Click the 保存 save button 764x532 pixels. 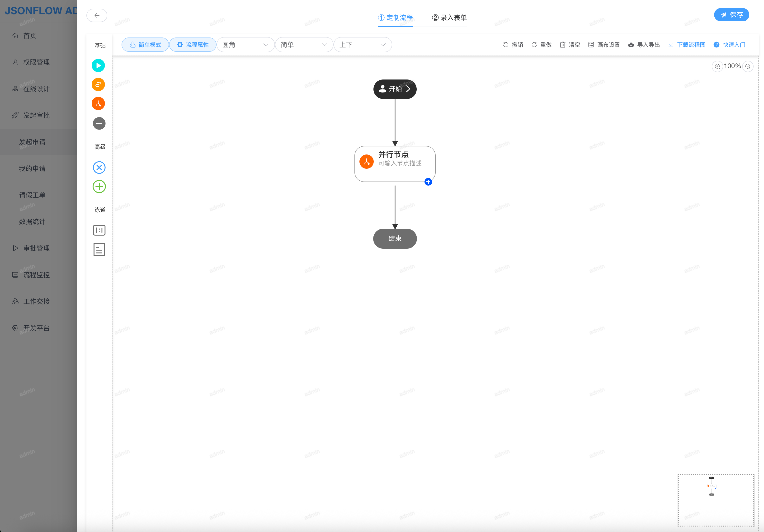pyautogui.click(x=731, y=15)
